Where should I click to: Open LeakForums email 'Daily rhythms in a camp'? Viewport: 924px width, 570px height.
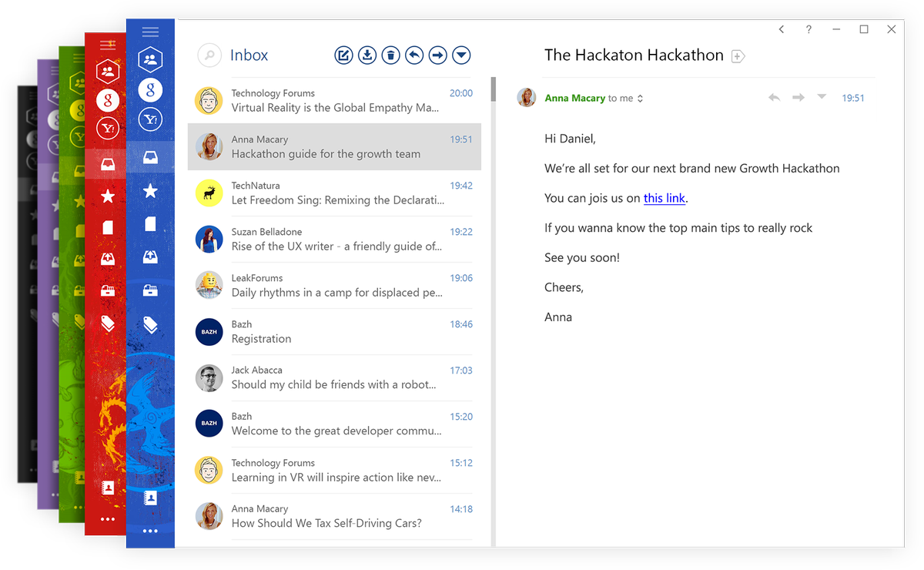coord(334,286)
